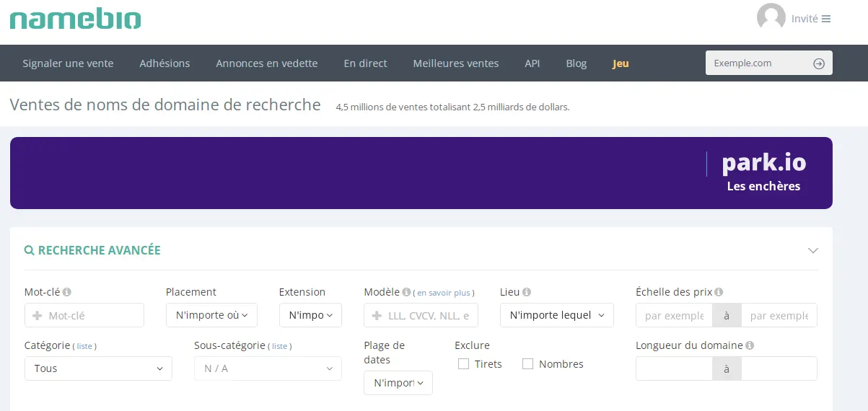Viewport: 868px width, 411px height.
Task: Open Meilleures ventes
Action: [x=456, y=63]
